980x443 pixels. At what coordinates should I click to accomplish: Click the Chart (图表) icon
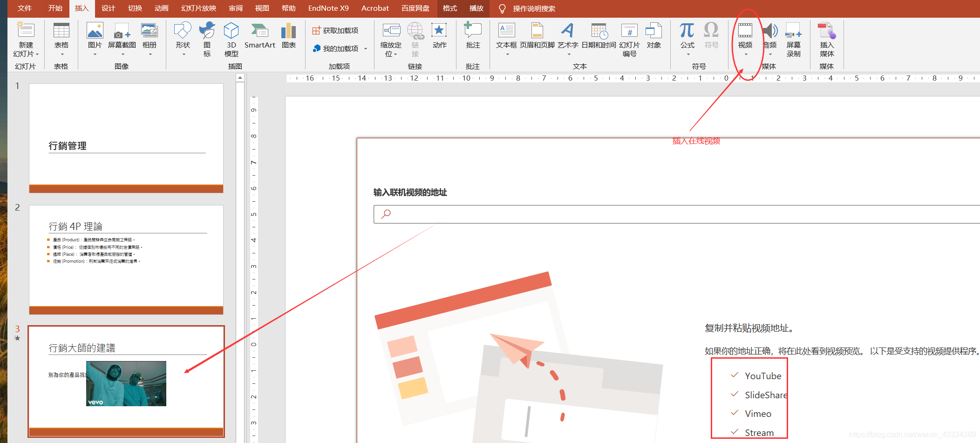tap(289, 30)
